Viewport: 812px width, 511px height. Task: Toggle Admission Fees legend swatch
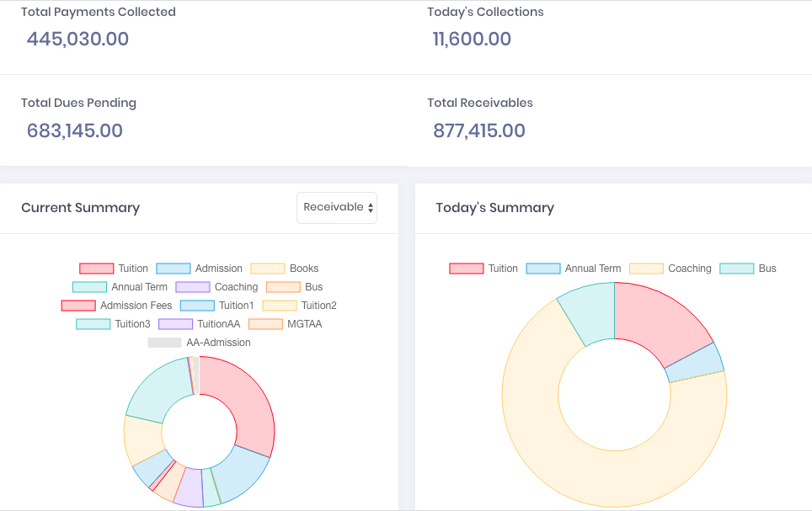tap(78, 306)
